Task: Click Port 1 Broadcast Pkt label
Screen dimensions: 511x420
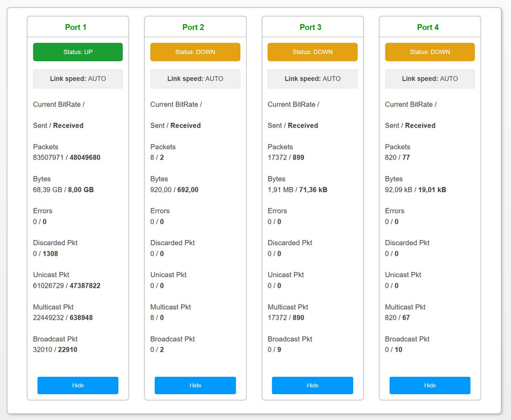Action: click(55, 339)
